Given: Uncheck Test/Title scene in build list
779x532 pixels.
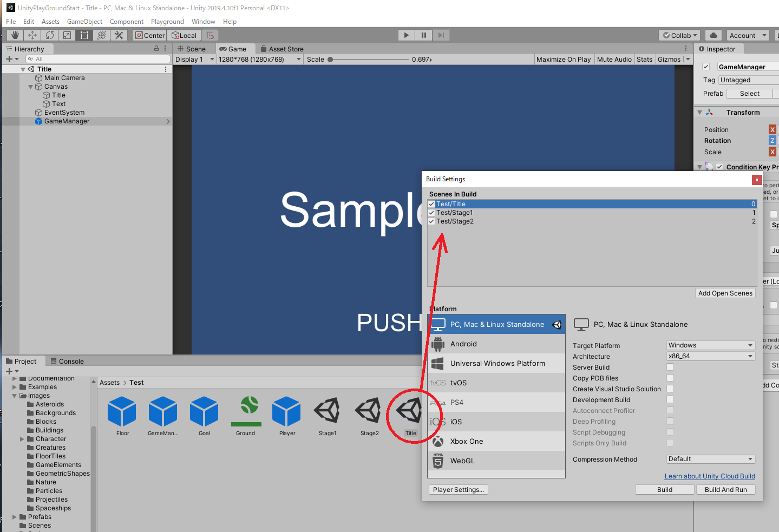Looking at the screenshot, I should click(431, 204).
